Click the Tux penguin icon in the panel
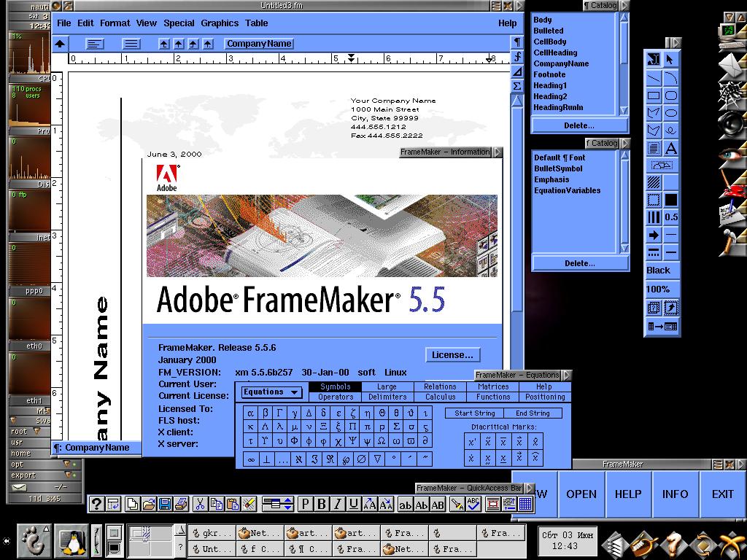The width and height of the screenshot is (747, 560). coord(71,541)
